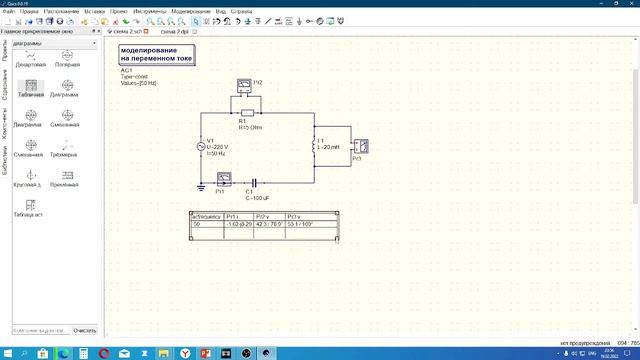Screen dimensions: 640x360
Task: Select the R1 resistor
Action: (247, 113)
